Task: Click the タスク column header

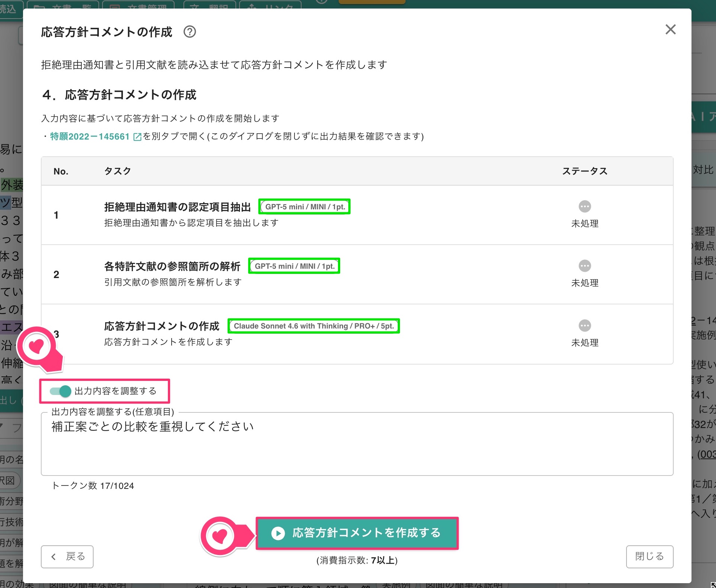Action: 118,171
